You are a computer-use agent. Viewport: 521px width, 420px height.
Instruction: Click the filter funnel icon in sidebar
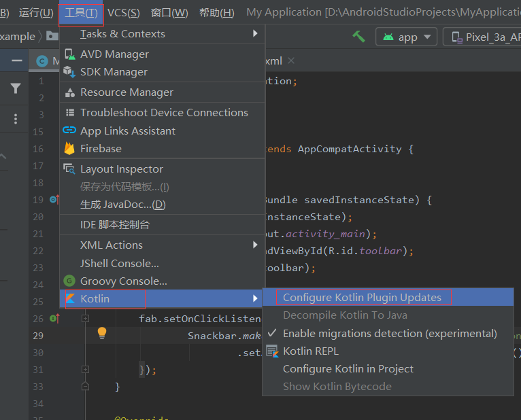coord(16,88)
